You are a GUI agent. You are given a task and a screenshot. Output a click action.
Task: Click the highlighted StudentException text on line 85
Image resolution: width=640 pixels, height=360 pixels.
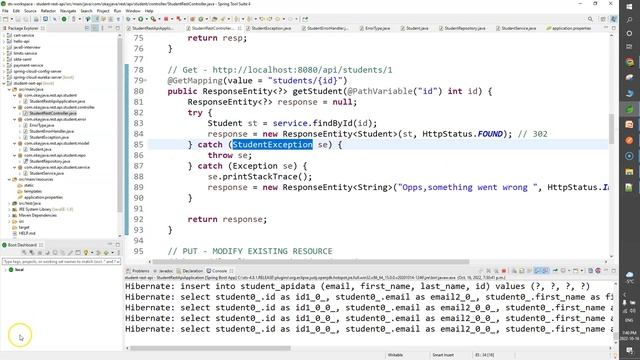tap(272, 144)
